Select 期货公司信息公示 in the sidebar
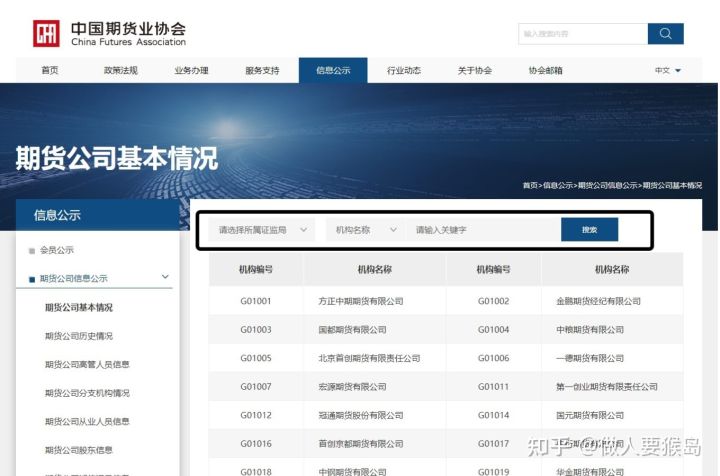This screenshot has width=720, height=476. pos(73,278)
